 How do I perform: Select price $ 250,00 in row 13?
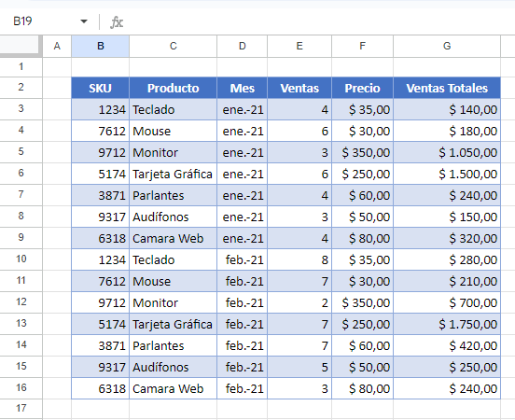pyautogui.click(x=362, y=324)
